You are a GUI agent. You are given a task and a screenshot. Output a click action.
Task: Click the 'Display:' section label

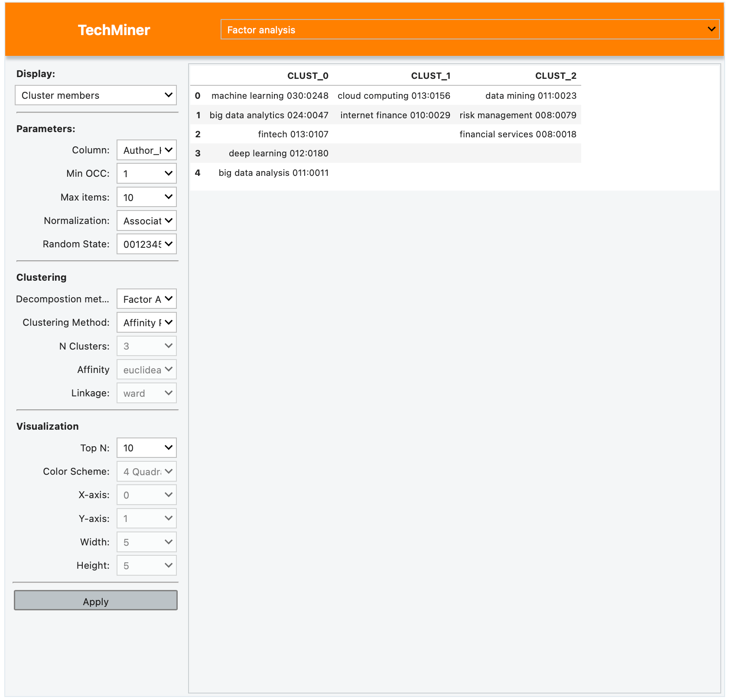[x=36, y=74]
